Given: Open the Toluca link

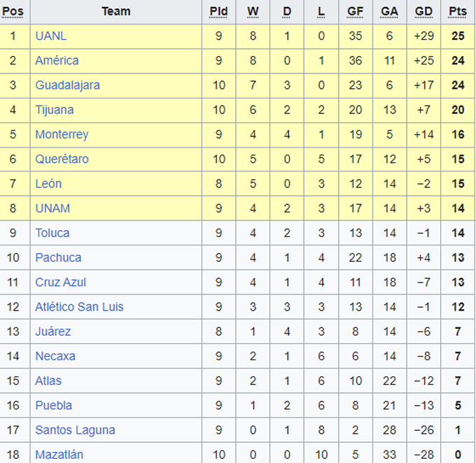Looking at the screenshot, I should point(52,233).
